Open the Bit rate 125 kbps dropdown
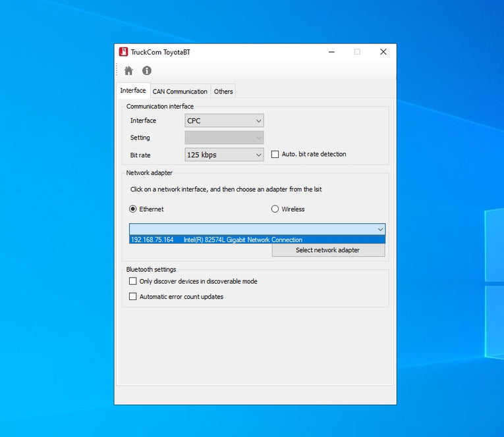Screen dimensions: 504x437 224,155
